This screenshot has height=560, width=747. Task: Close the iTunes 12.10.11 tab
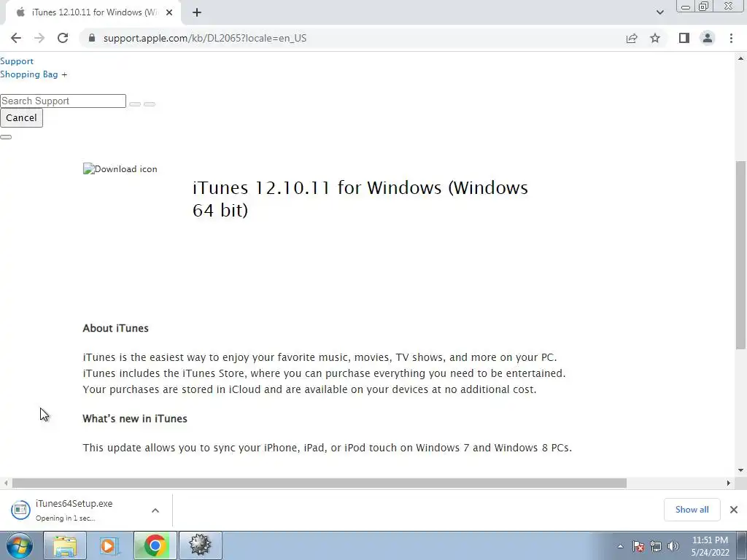169,12
